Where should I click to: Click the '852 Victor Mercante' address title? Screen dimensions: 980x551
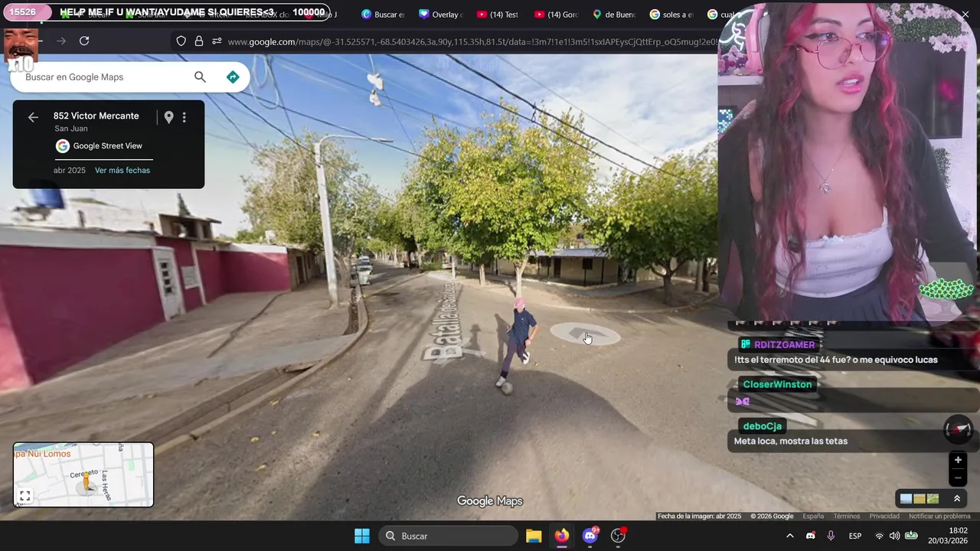96,116
